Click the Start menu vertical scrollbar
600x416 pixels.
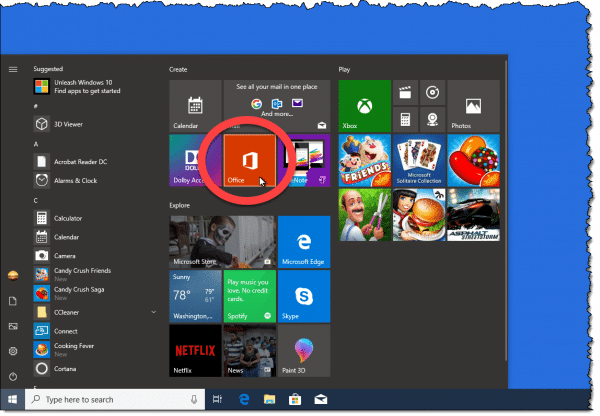pyautogui.click(x=506, y=210)
